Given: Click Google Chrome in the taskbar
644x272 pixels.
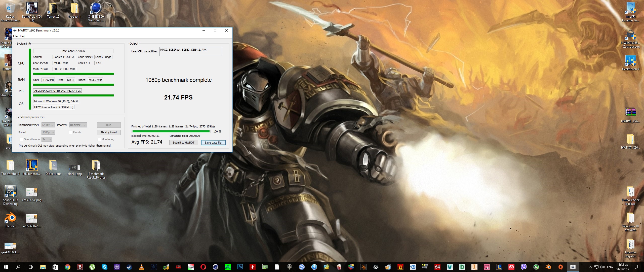Looking at the screenshot, I should [67, 267].
